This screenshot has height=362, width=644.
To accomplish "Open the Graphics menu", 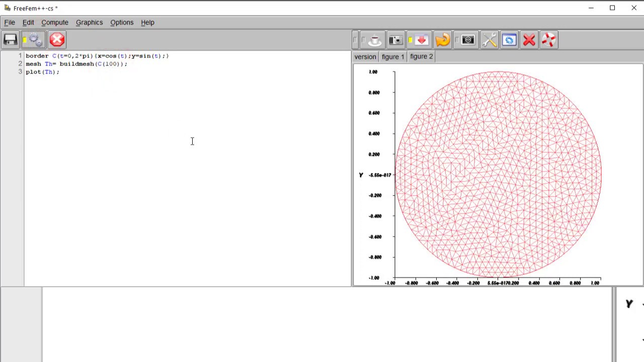I will pos(90,23).
